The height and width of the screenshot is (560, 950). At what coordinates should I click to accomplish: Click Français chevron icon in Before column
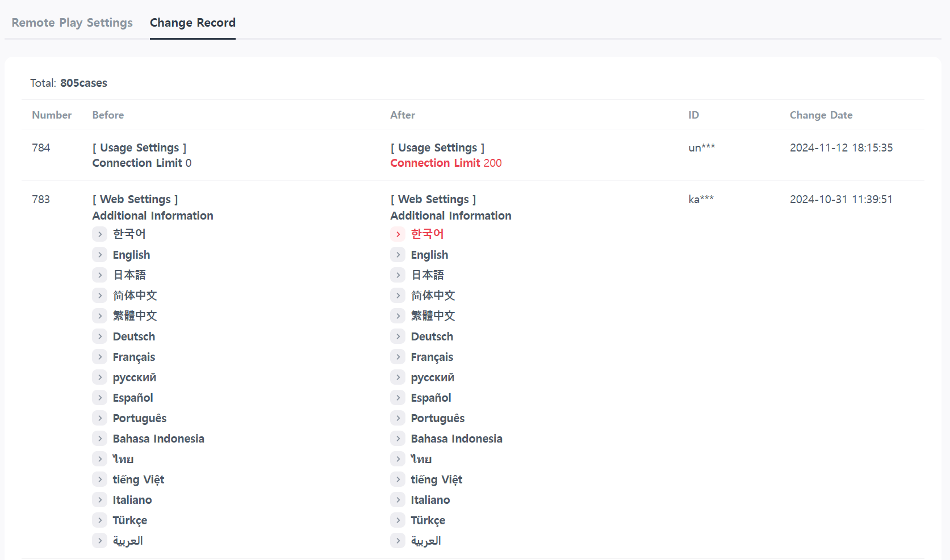click(x=100, y=357)
